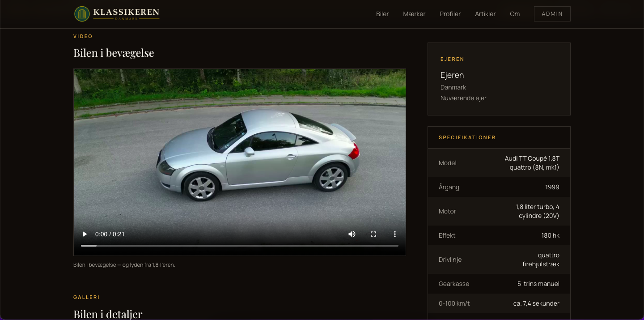Select the 'Bilen i bevægelse' heading
The width and height of the screenshot is (644, 320).
pos(114,53)
